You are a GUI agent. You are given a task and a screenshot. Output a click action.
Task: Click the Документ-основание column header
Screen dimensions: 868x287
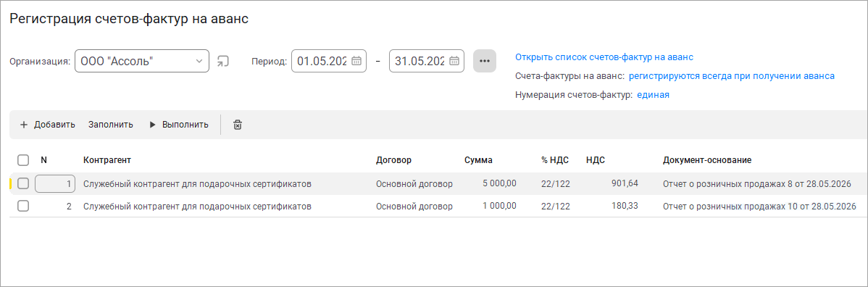707,161
